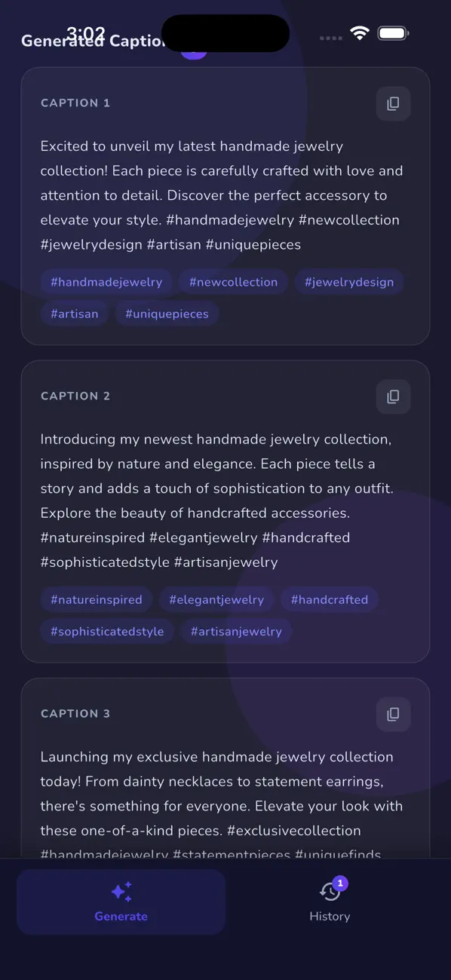Switch to the Generate tab

point(121,902)
